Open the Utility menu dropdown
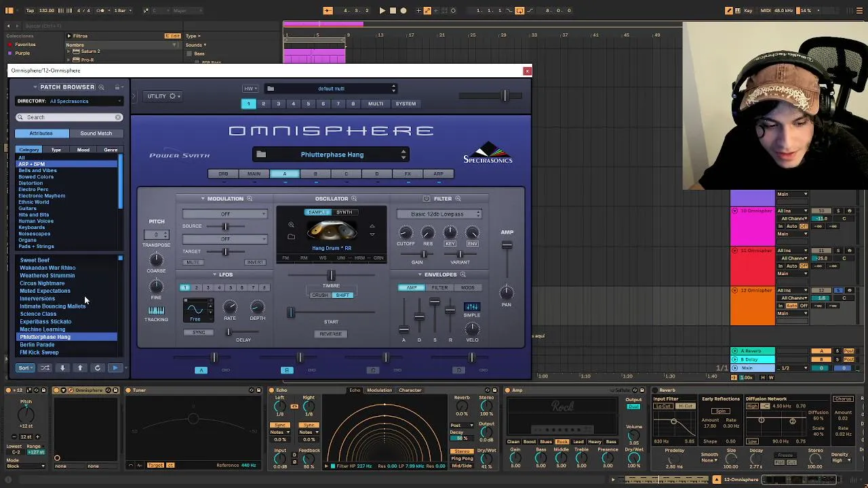868x488 pixels. pos(163,96)
